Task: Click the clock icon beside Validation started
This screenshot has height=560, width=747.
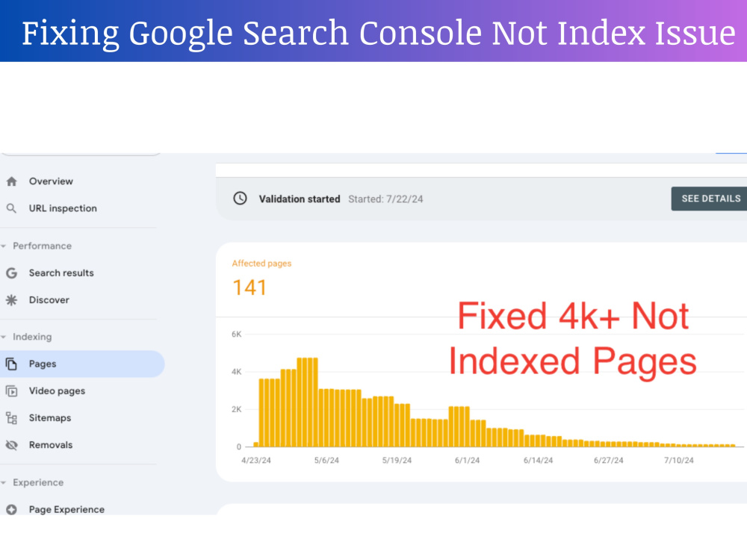Action: click(240, 199)
